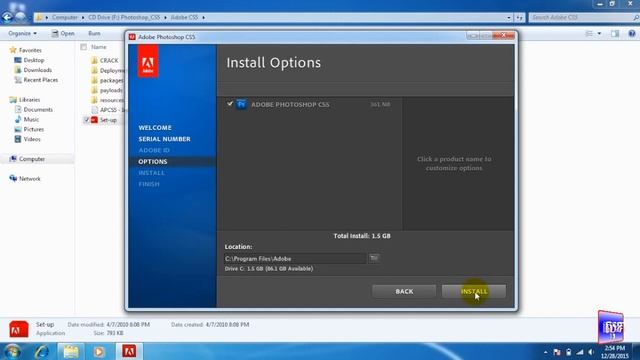The width and height of the screenshot is (640, 360).
Task: Click the INSTALL button
Action: [473, 291]
